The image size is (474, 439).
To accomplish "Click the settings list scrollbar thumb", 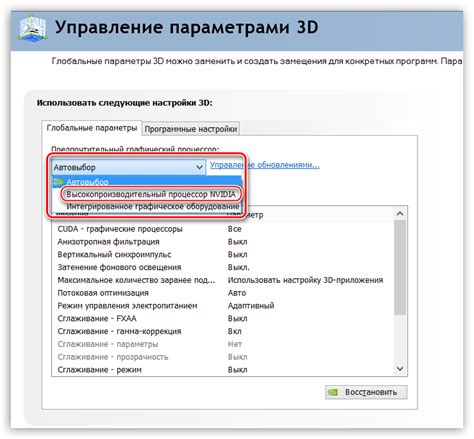I will [x=400, y=267].
